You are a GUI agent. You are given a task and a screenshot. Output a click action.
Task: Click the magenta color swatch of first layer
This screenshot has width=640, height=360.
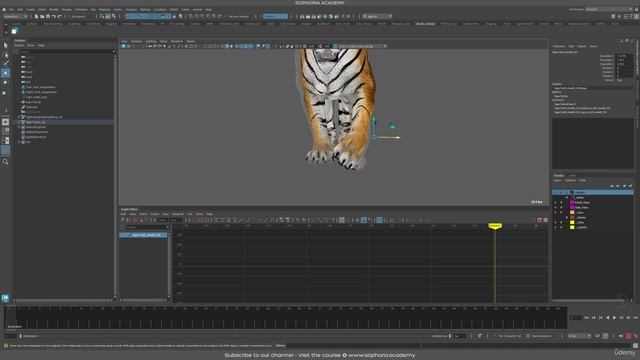click(572, 202)
